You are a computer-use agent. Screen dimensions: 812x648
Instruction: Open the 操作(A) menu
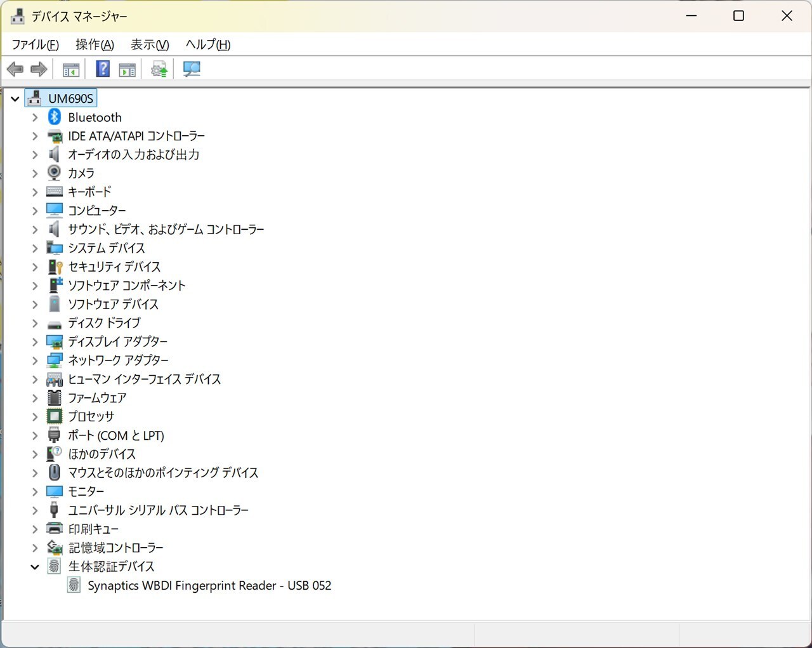pyautogui.click(x=95, y=44)
